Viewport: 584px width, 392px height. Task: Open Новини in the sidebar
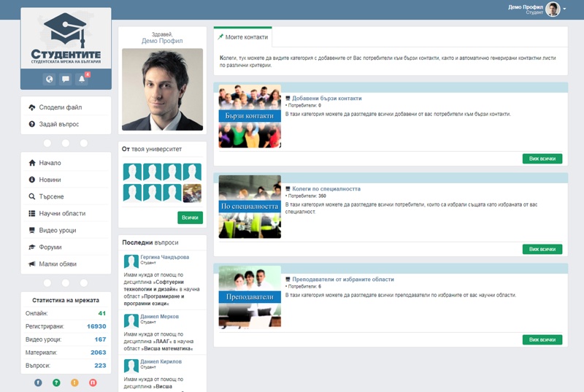[66, 180]
